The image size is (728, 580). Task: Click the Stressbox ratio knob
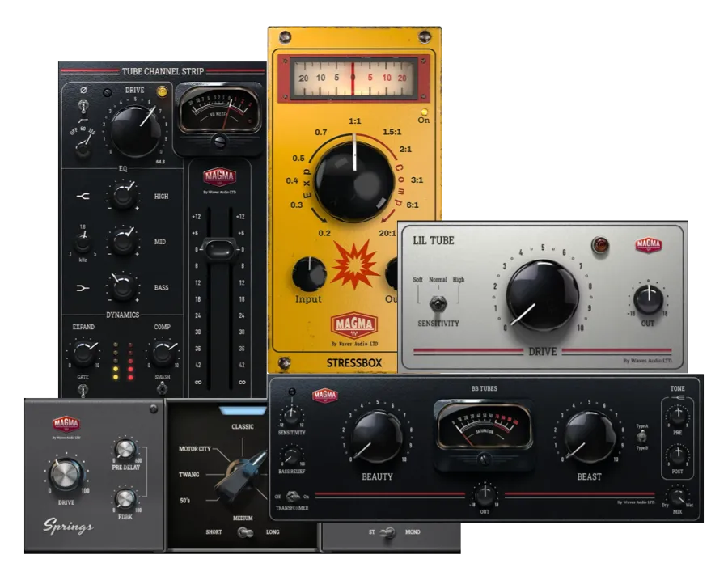(354, 181)
